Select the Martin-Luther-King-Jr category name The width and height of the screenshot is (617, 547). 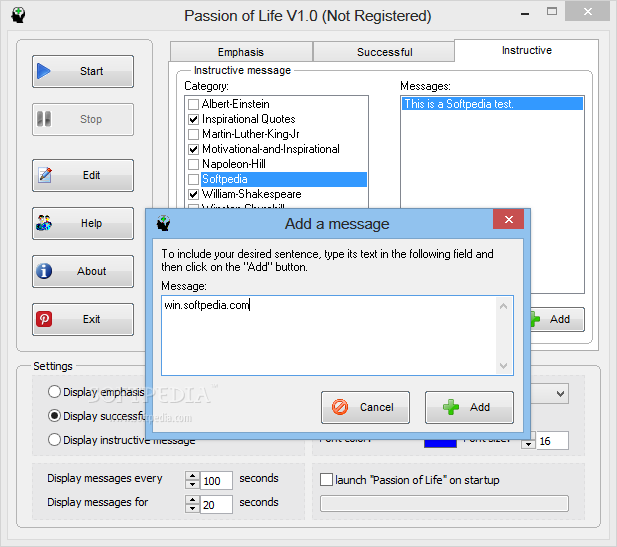[x=250, y=134]
